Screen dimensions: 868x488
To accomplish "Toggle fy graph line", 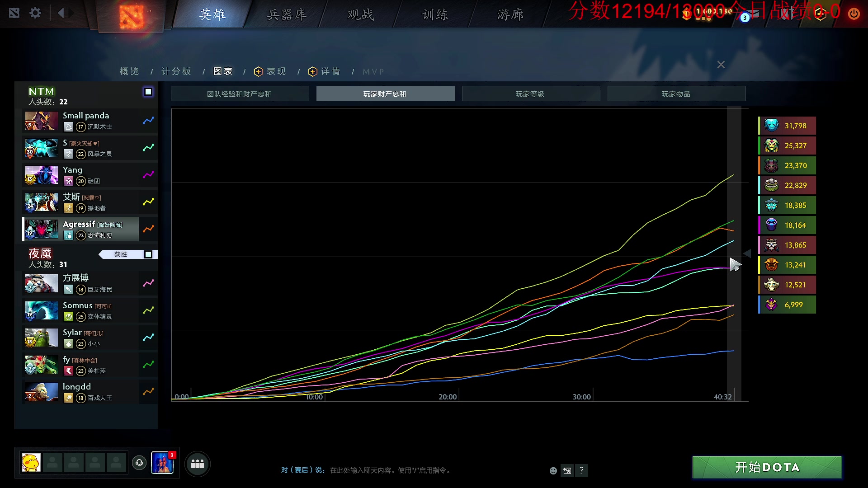I will point(148,365).
